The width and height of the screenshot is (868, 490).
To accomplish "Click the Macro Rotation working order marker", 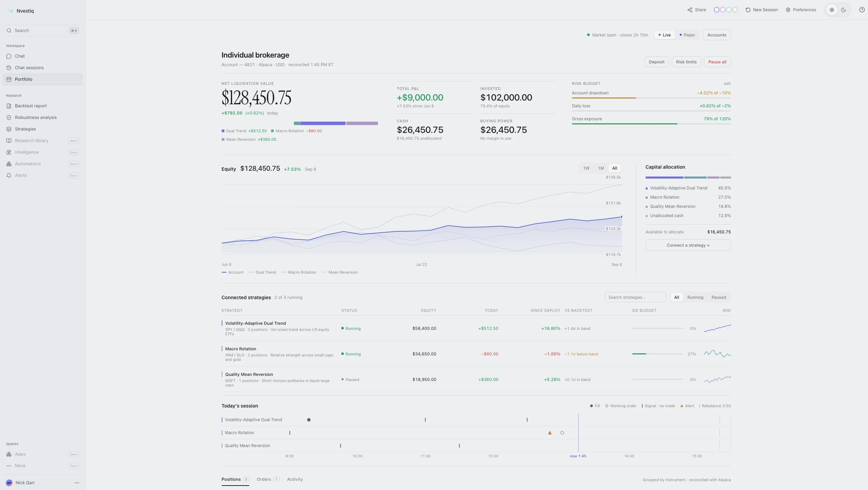I will pos(562,433).
